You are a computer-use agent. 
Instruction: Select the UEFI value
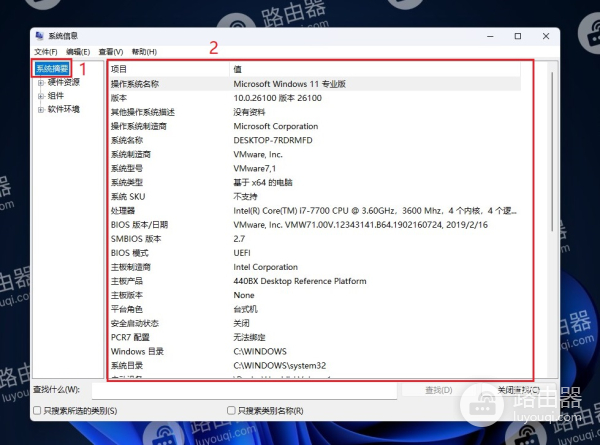coord(242,253)
